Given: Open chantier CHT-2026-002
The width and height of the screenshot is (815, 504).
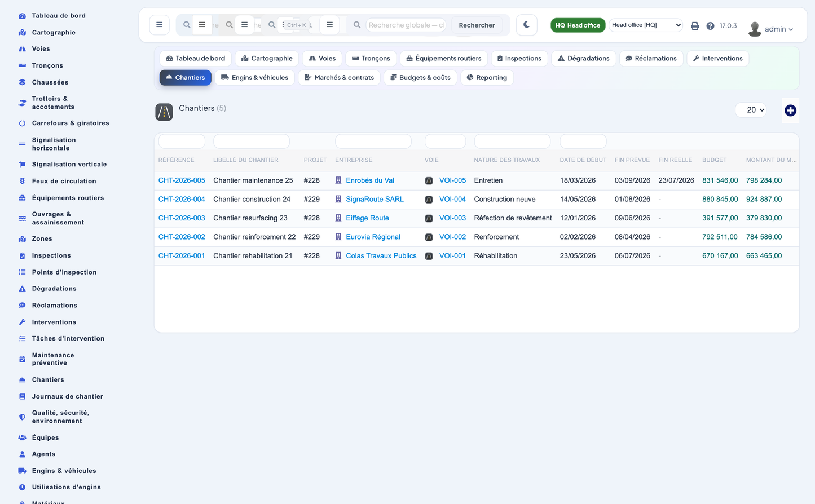Looking at the screenshot, I should click(182, 237).
